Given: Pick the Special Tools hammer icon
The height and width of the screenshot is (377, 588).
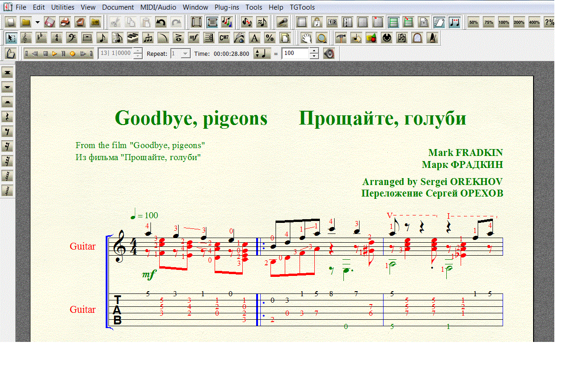Looking at the screenshot, I should [341, 37].
